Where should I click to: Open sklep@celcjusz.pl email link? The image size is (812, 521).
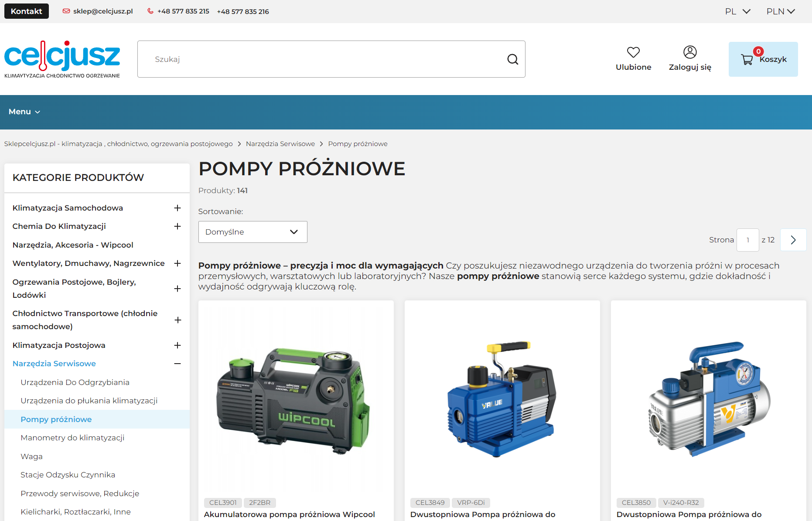click(103, 11)
